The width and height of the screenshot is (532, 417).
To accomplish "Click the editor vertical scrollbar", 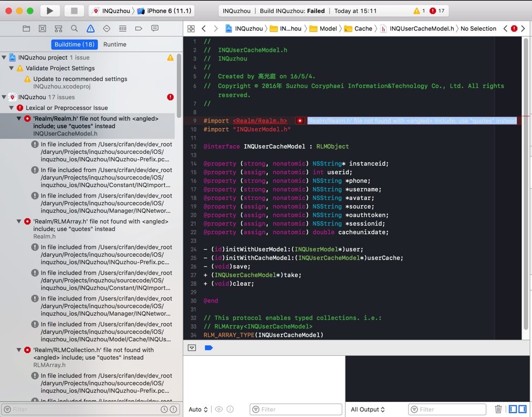I will pyautogui.click(x=526, y=183).
